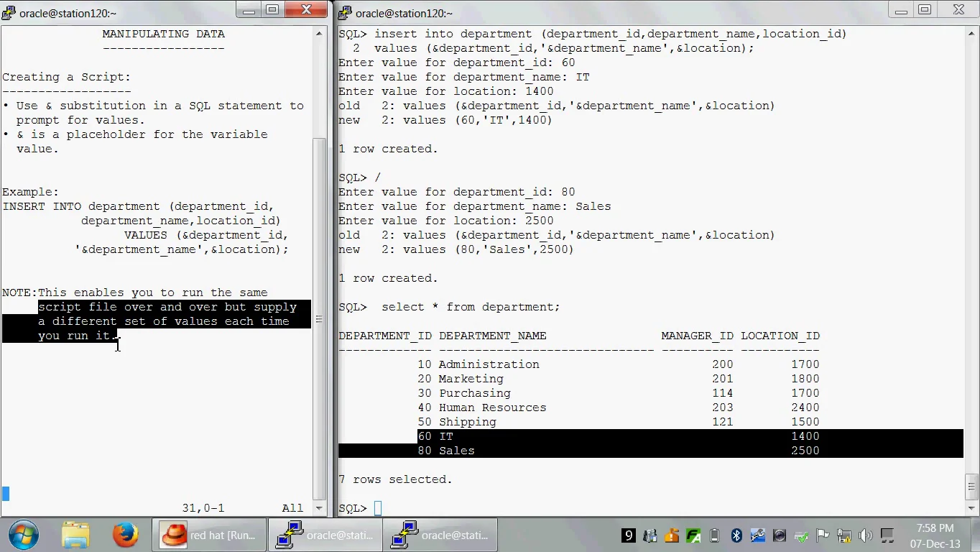
Task: Click the left terminal scrollbar thumb
Action: (320, 319)
